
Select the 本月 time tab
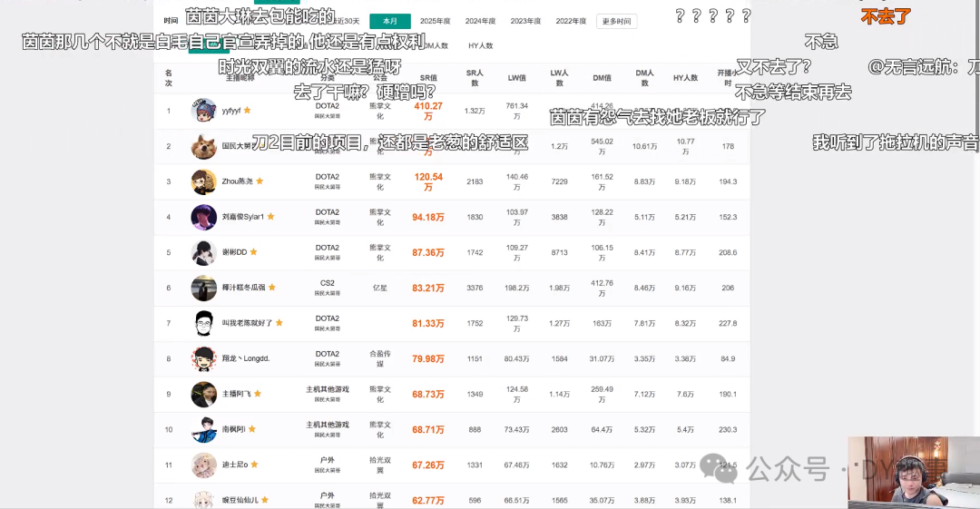coord(390,21)
